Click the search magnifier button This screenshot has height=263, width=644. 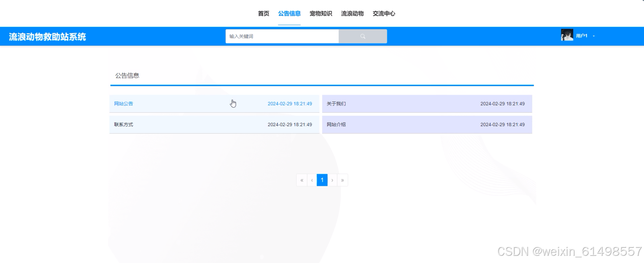click(x=363, y=36)
